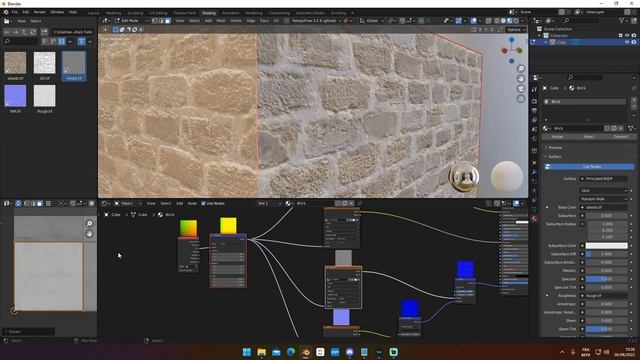
Task: Click the Assign material button
Action: click(558, 137)
